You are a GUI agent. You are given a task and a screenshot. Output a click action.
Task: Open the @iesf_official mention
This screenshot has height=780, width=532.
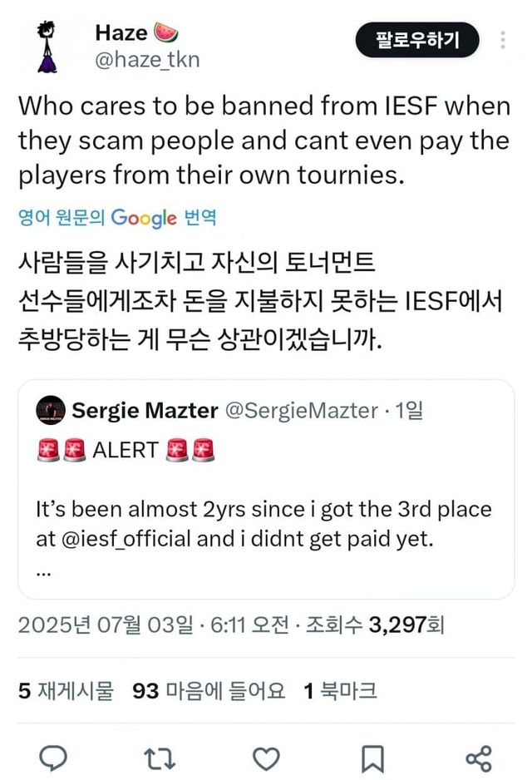point(125,539)
